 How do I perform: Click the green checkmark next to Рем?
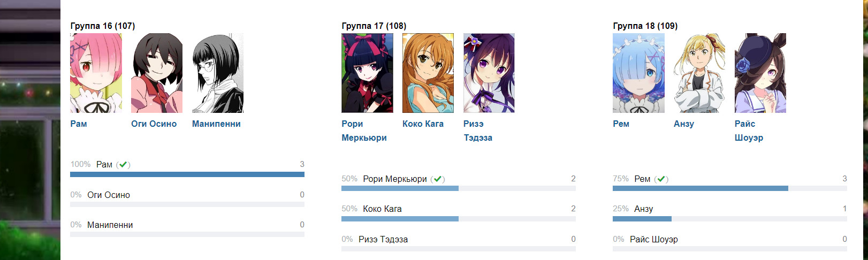pyautogui.click(x=661, y=179)
